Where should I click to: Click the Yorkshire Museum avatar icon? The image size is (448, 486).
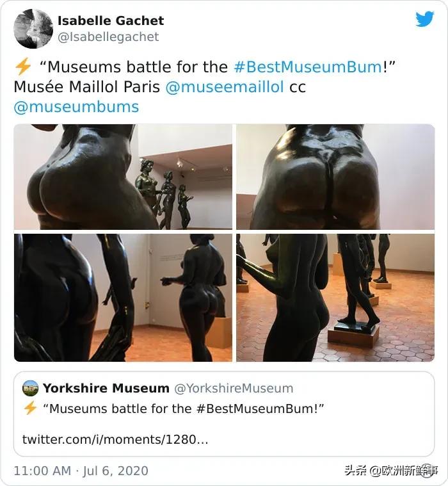click(30, 389)
